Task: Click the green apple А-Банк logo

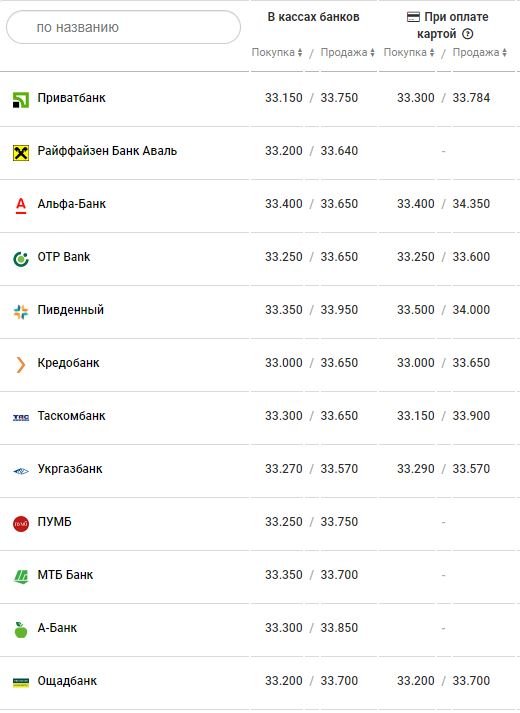Action: click(21, 630)
